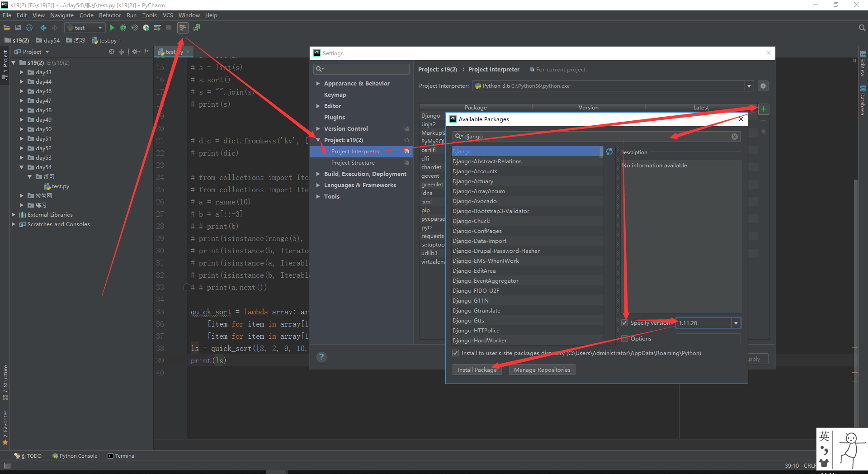
Task: Click the Manage Repositories button
Action: (x=542, y=370)
